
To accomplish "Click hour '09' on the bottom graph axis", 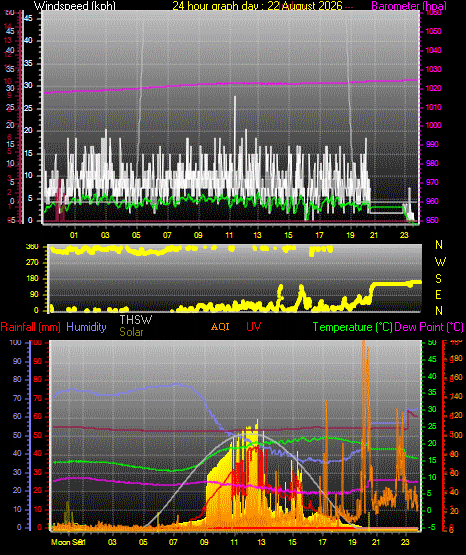I will (x=204, y=542).
